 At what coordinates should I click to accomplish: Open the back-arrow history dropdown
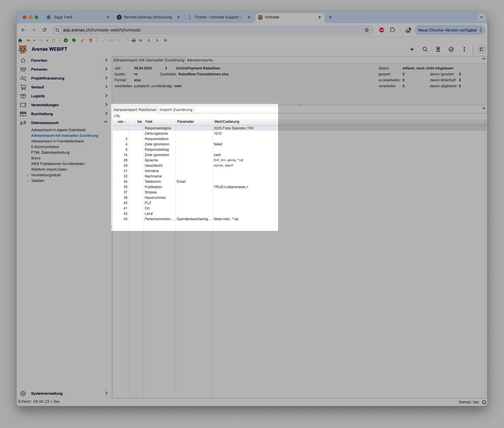(34, 40)
